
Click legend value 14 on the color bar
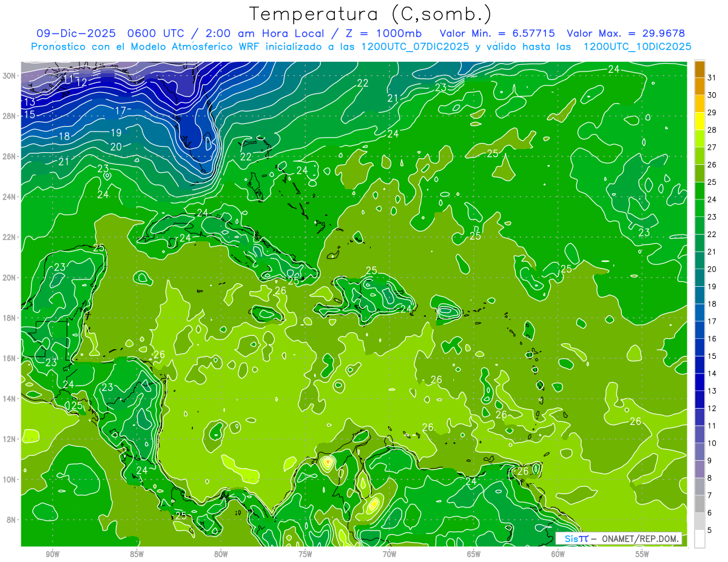click(x=712, y=373)
